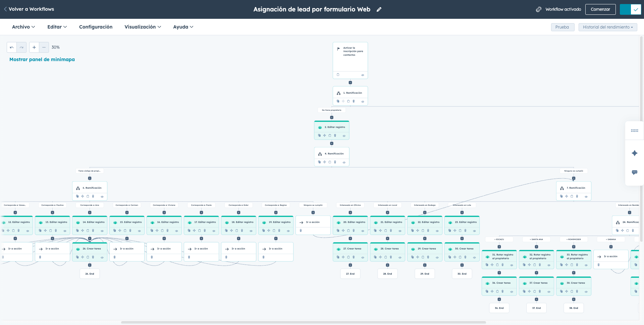Image resolution: width=644 pixels, height=325 pixels.
Task: Click the pencil icon to rename workflow
Action: [379, 9]
